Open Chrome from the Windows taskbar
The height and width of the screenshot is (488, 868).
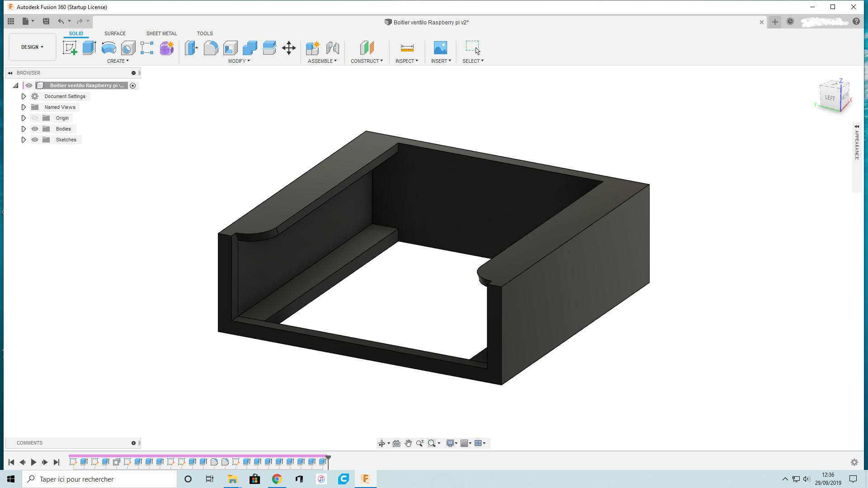point(277,479)
